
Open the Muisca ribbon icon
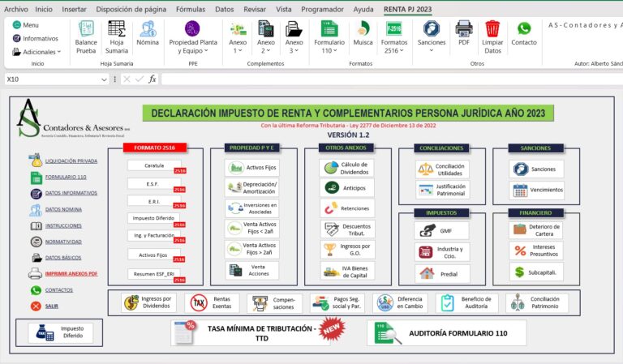363,33
